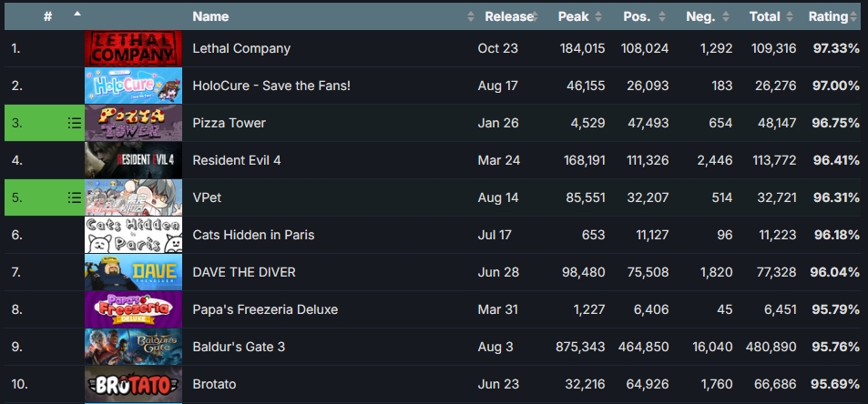Toggle ascending sort arrow next to # header
This screenshot has height=404, width=868.
click(x=77, y=14)
